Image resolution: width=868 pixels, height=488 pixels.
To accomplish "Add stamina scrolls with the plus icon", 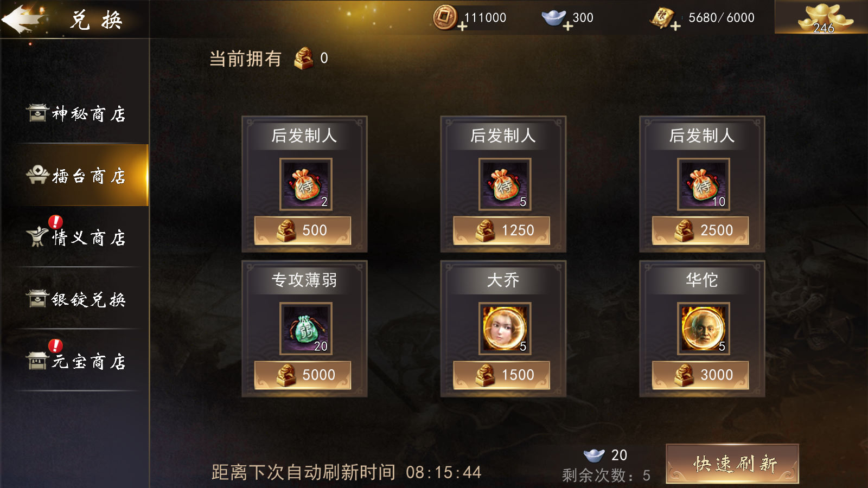I will tap(675, 26).
